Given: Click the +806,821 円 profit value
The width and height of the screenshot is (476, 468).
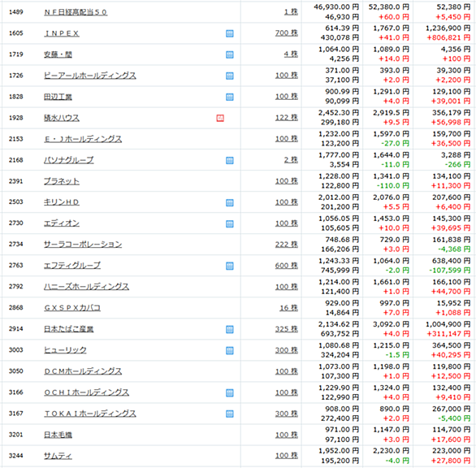Looking at the screenshot, I should 448,37.
